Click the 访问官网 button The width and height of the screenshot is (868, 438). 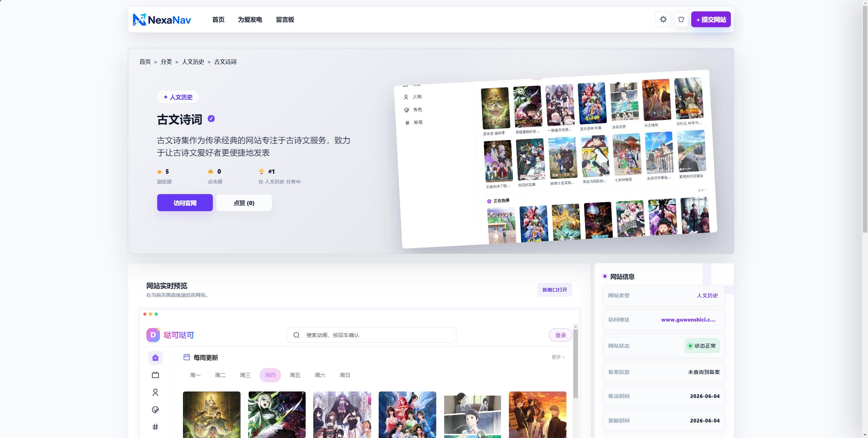(185, 203)
